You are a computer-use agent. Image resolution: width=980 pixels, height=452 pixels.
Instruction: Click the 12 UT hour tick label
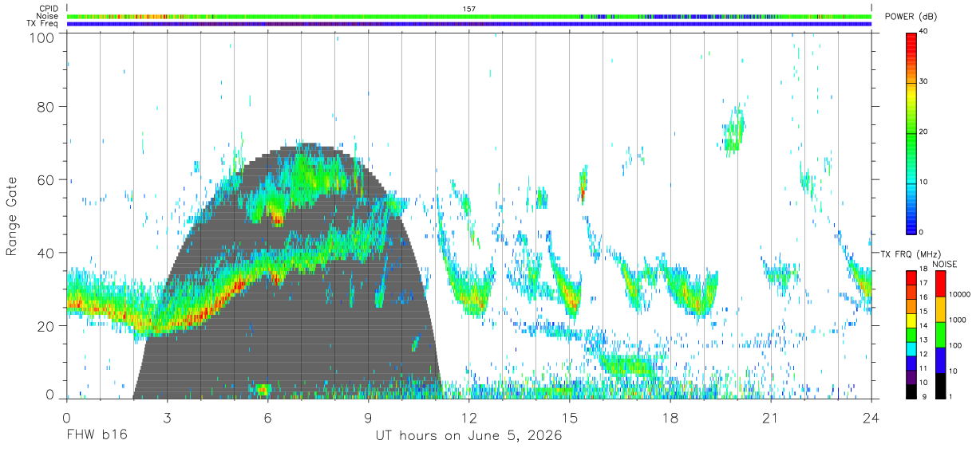(x=468, y=418)
